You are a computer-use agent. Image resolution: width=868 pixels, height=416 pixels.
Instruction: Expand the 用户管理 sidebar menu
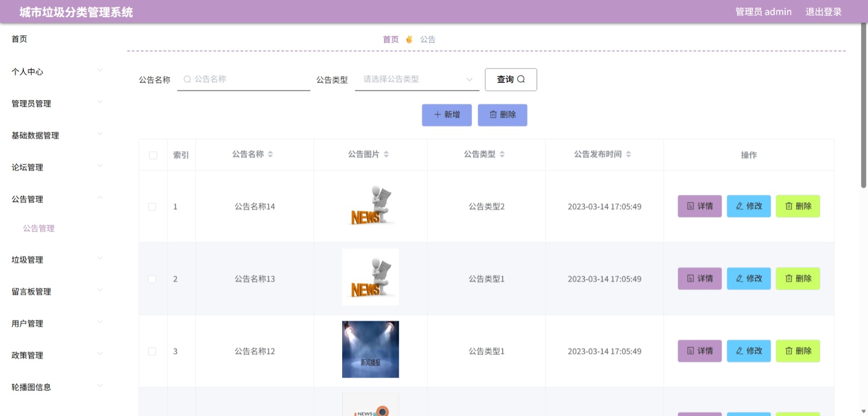(57, 323)
